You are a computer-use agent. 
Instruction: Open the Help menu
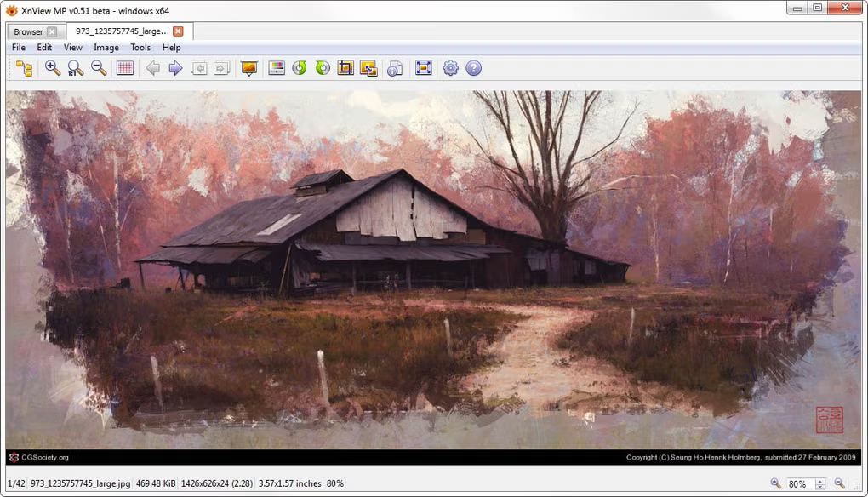pyautogui.click(x=172, y=48)
